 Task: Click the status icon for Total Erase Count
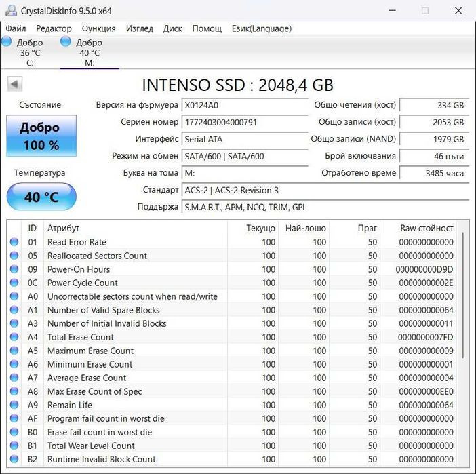pyautogui.click(x=14, y=337)
